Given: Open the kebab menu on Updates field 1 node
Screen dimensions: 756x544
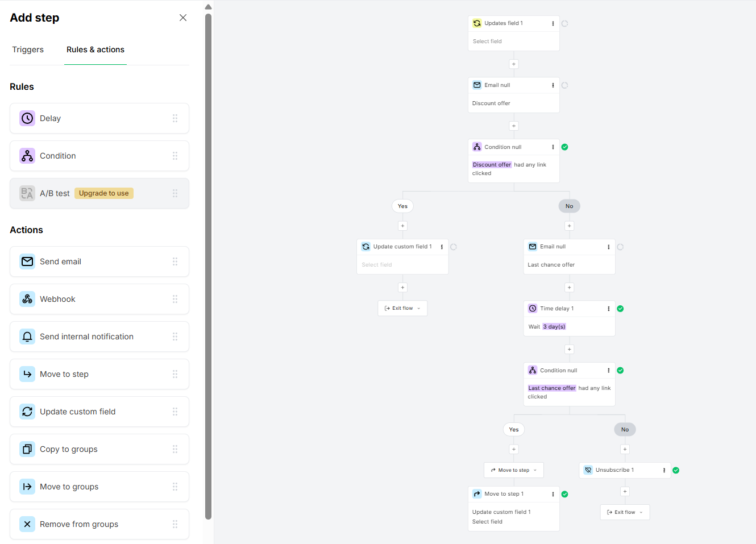Looking at the screenshot, I should 553,23.
